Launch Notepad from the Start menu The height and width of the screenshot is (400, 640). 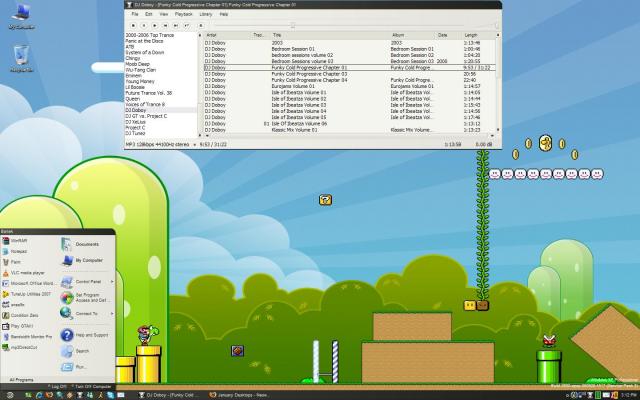click(x=15, y=251)
